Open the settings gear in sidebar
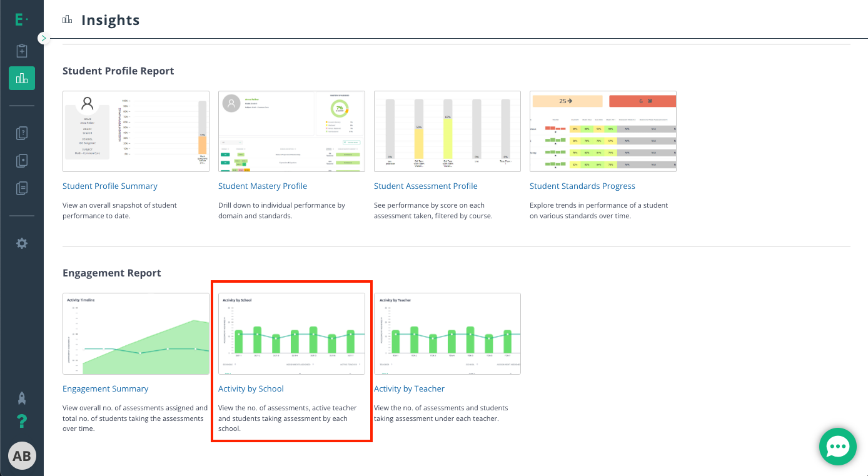 [22, 243]
